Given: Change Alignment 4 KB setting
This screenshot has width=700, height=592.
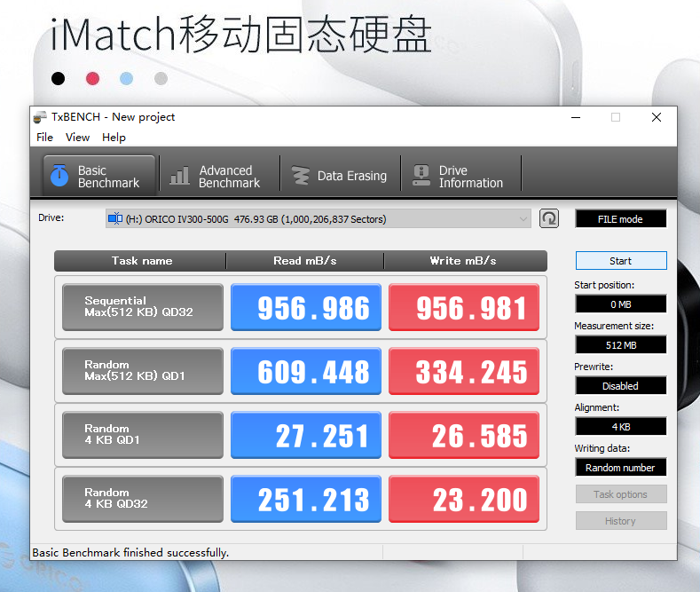Looking at the screenshot, I should [620, 426].
